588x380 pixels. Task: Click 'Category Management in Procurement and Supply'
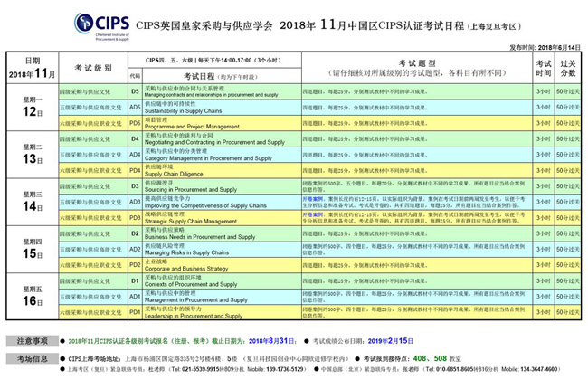[208, 158]
